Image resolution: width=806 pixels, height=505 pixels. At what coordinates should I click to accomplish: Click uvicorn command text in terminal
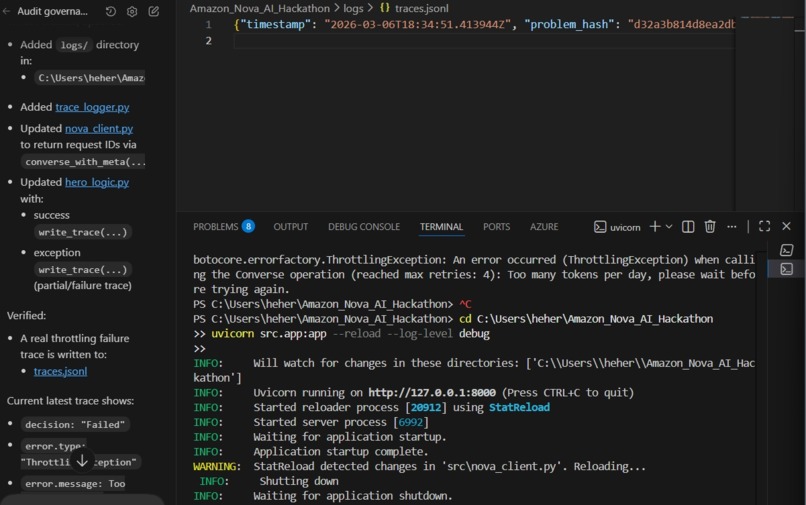coord(232,334)
